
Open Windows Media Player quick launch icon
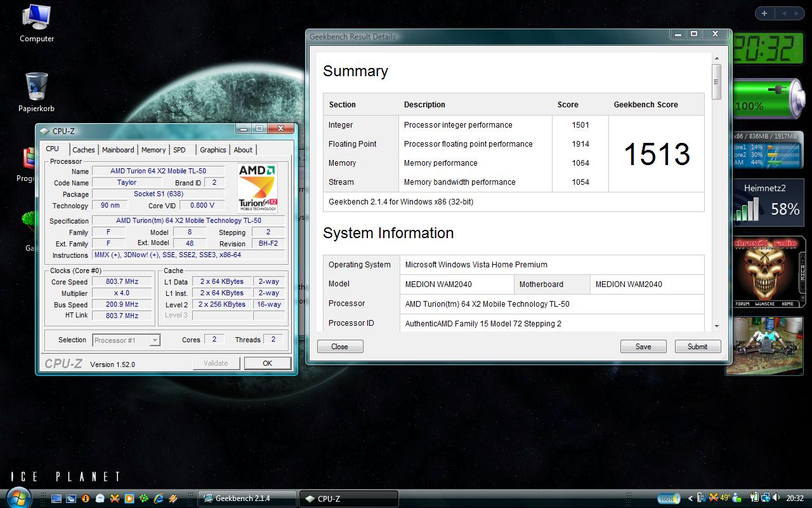[x=129, y=498]
